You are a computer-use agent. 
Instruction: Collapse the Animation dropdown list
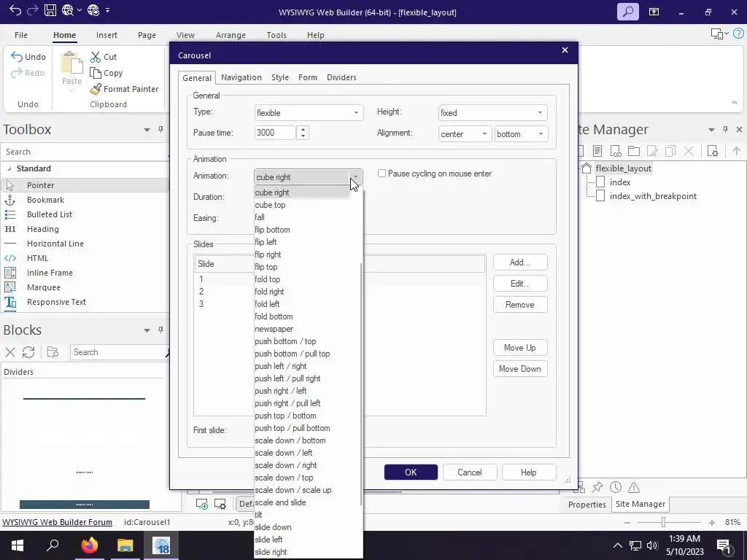click(355, 177)
